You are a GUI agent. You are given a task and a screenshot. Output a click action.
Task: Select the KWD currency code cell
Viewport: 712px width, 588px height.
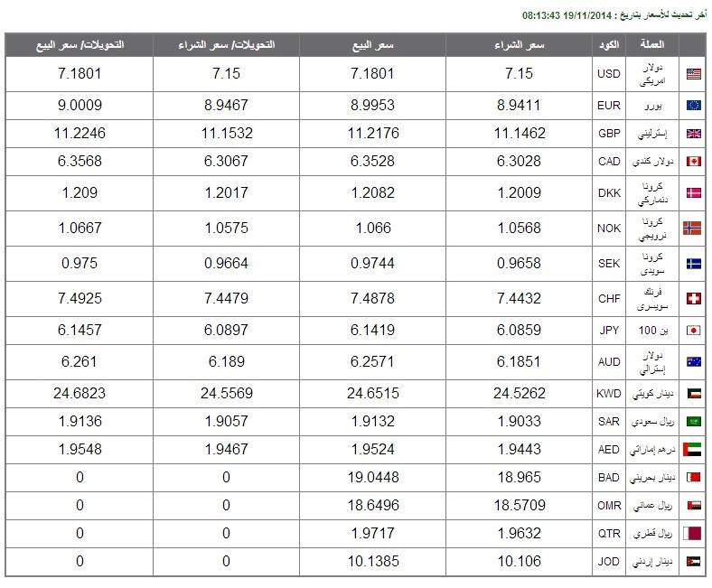(x=609, y=393)
